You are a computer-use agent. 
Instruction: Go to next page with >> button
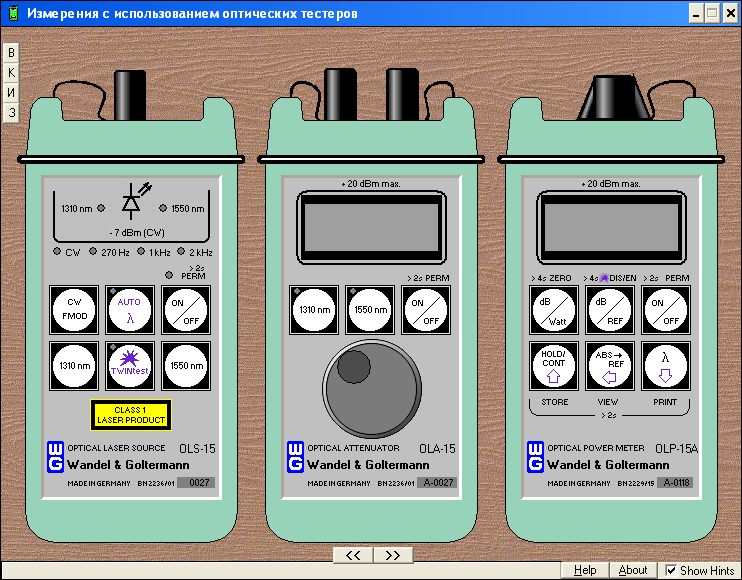tap(393, 555)
